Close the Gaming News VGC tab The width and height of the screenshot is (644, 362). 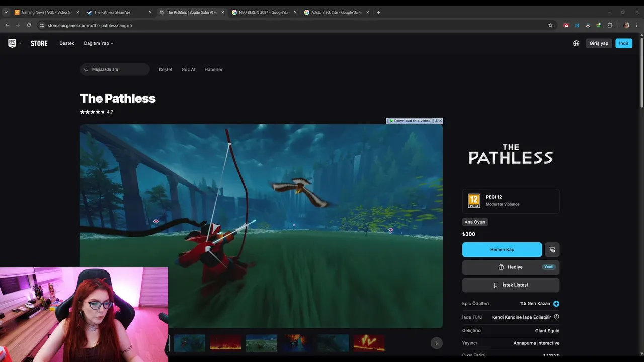point(78,12)
